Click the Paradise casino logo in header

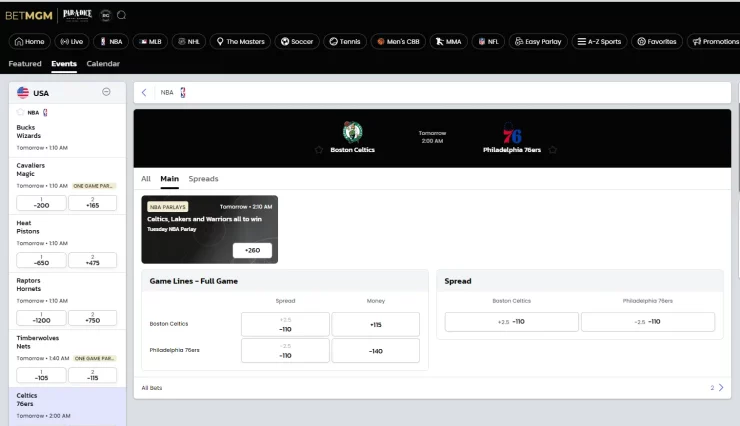(x=77, y=15)
